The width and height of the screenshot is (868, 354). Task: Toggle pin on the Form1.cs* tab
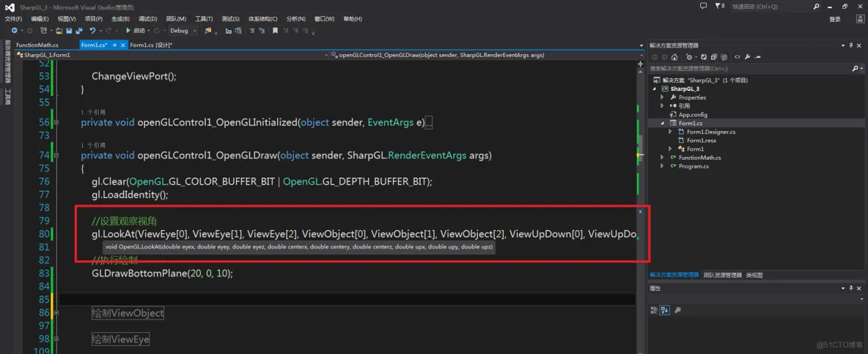116,45
